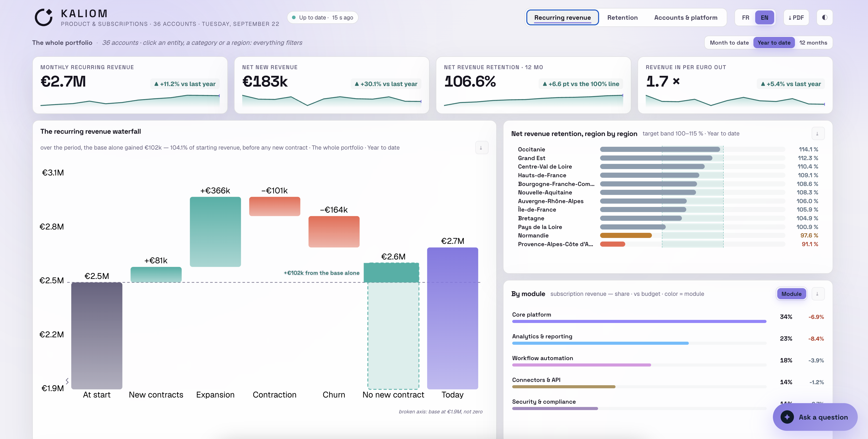The image size is (868, 439).
Task: Filter by the Occitanie region row
Action: click(668, 150)
